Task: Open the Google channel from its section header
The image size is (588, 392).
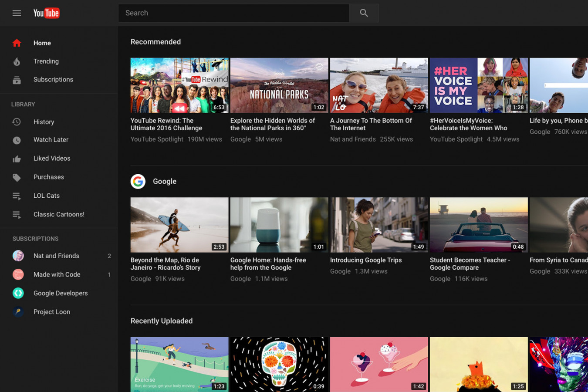Action: coord(164,181)
